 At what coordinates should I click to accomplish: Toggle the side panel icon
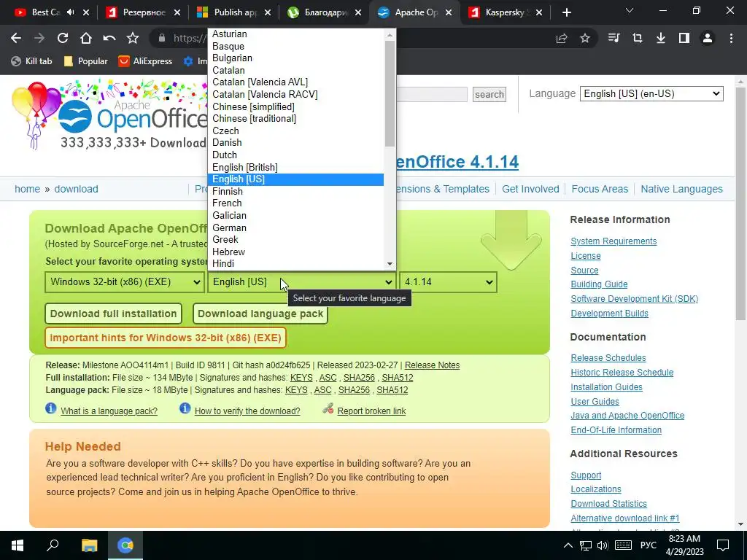point(684,38)
